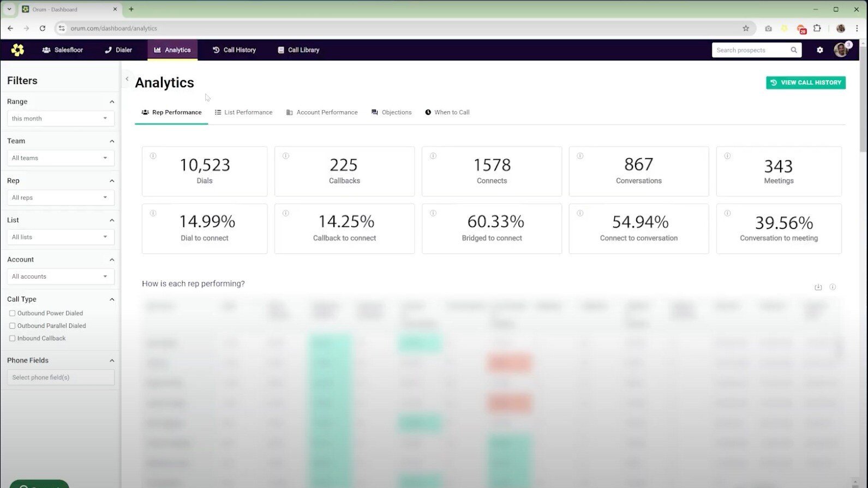Go to the Dialer page
Screen dimensions: 868x488
[118, 50]
